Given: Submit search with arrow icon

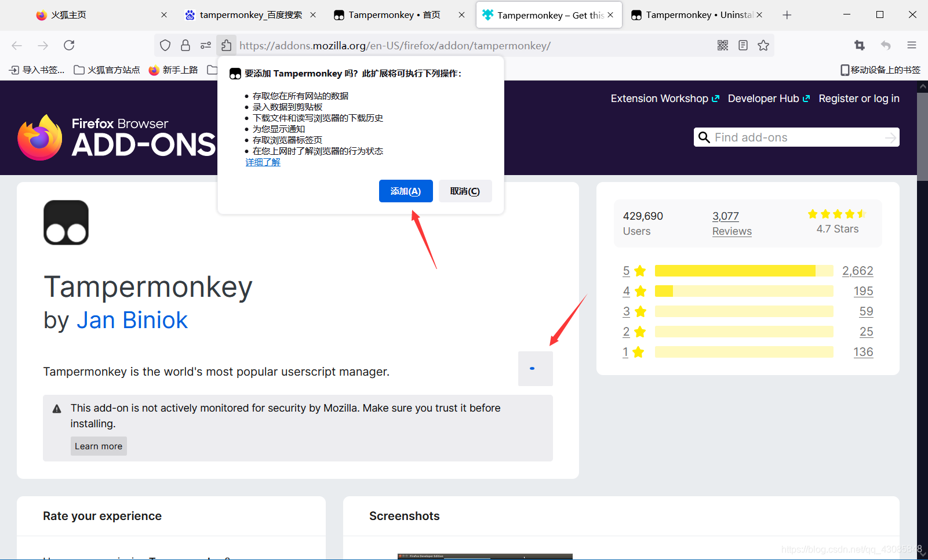Looking at the screenshot, I should pos(891,137).
